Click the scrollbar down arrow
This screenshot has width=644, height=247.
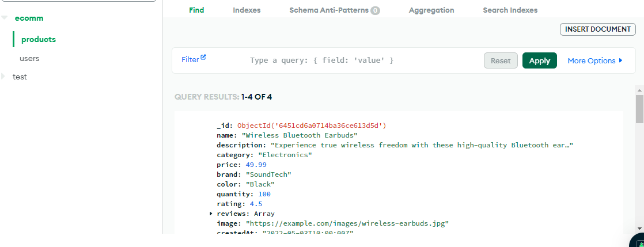click(639, 230)
